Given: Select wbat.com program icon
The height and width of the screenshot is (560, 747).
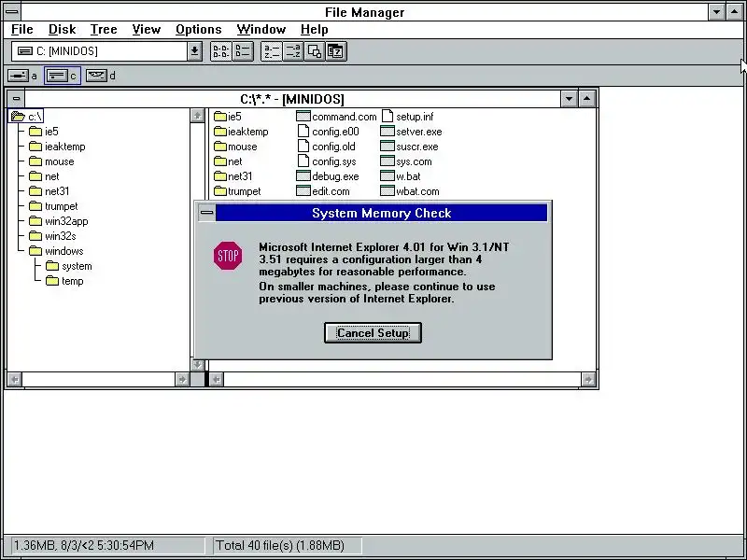Looking at the screenshot, I should coord(388,191).
